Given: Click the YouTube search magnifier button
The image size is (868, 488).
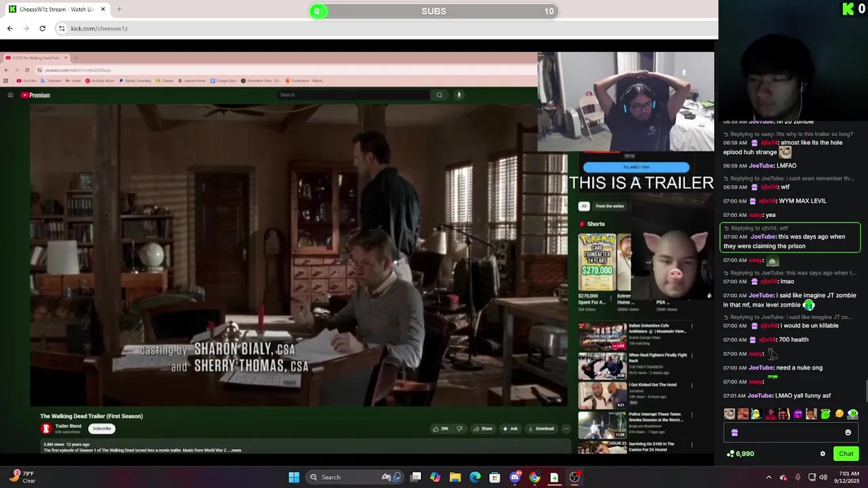Looking at the screenshot, I should [439, 95].
